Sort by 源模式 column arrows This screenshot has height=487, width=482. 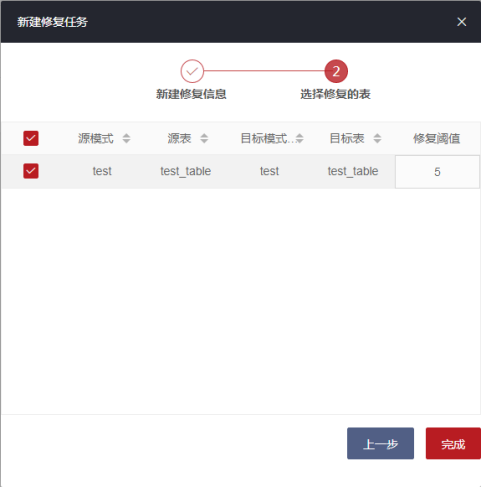[126, 138]
